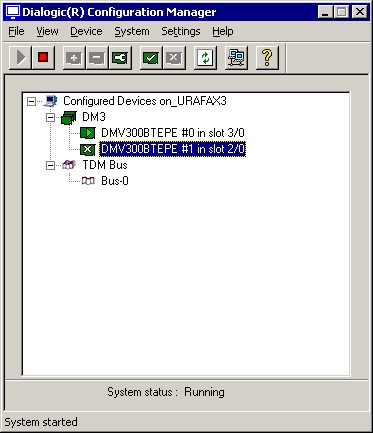Open the Settings menu

coord(181,31)
